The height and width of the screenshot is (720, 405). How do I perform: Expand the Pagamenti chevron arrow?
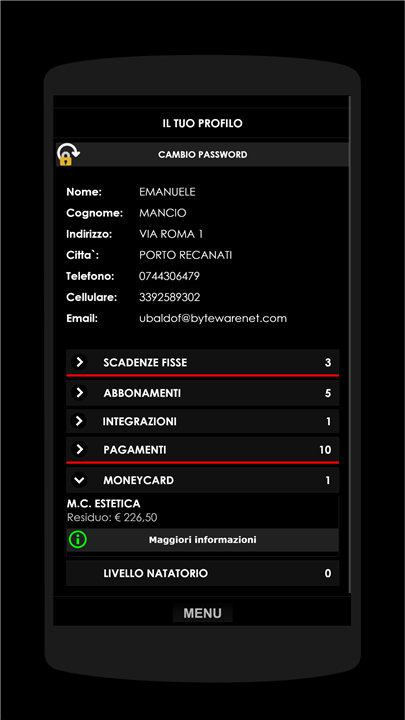pyautogui.click(x=79, y=450)
